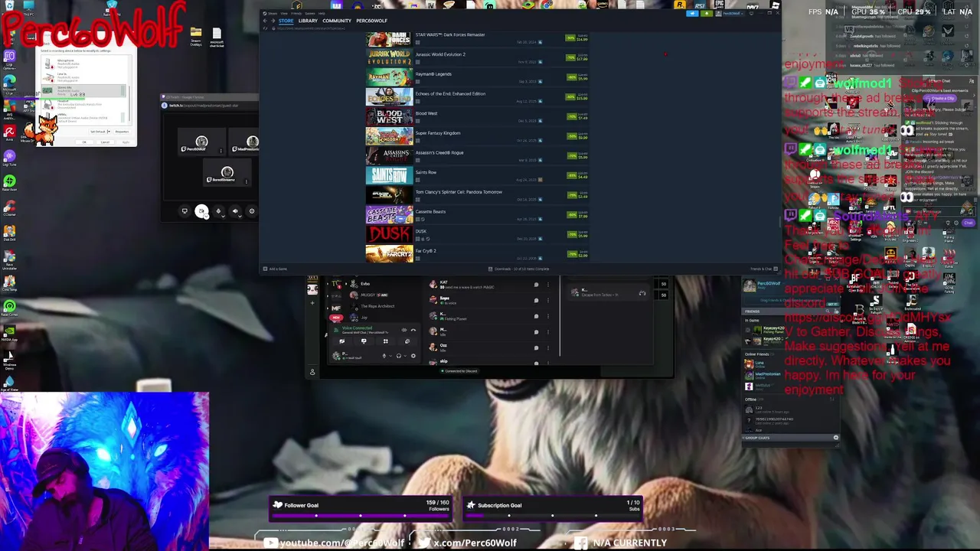
Task: Open the Steam STORE tab
Action: 286,21
